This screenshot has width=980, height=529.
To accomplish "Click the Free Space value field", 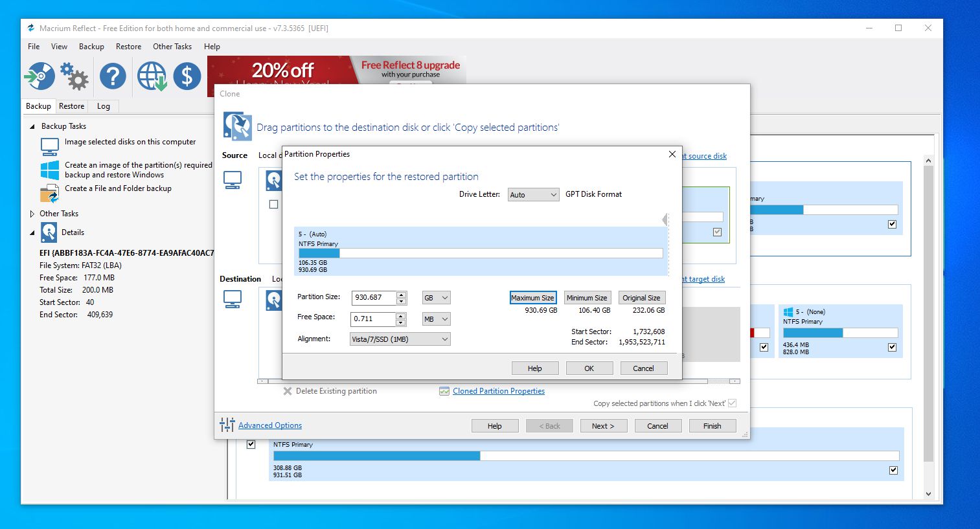I will tap(373, 319).
